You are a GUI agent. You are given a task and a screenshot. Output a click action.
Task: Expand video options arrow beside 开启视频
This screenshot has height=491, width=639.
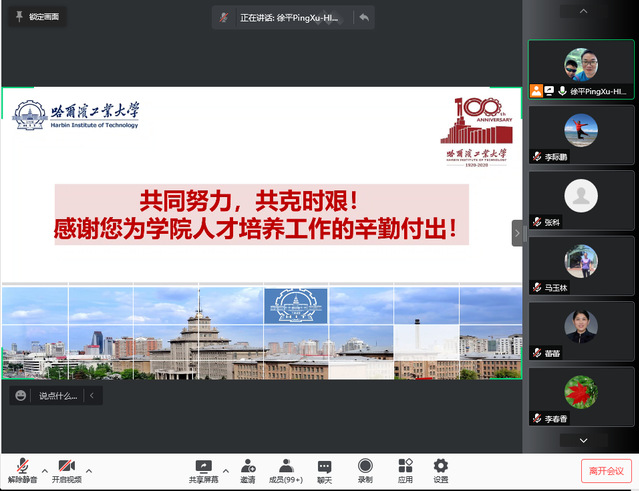tap(89, 469)
